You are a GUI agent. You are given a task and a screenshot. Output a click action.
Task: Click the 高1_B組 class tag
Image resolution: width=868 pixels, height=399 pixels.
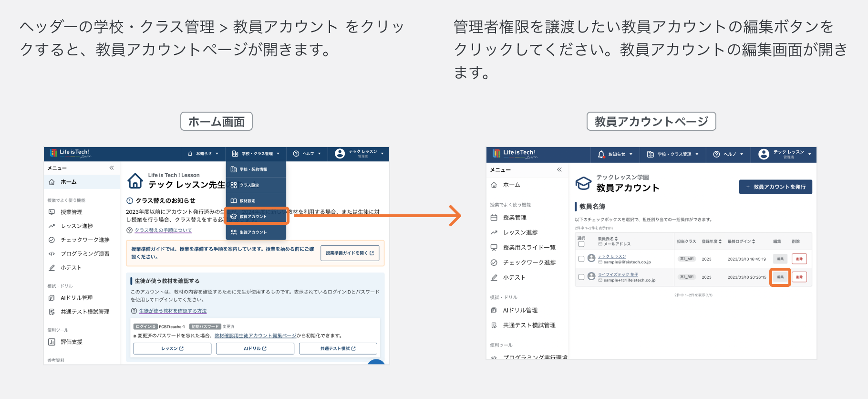click(x=687, y=277)
